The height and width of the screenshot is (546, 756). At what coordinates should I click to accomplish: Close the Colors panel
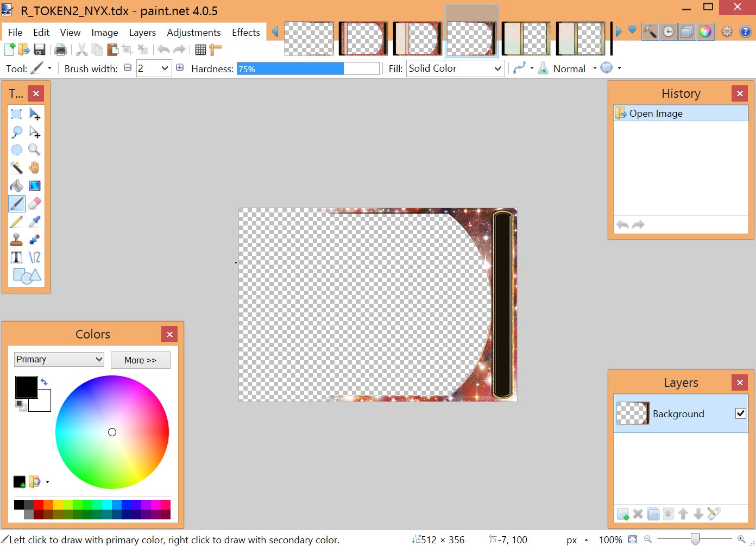pos(169,334)
